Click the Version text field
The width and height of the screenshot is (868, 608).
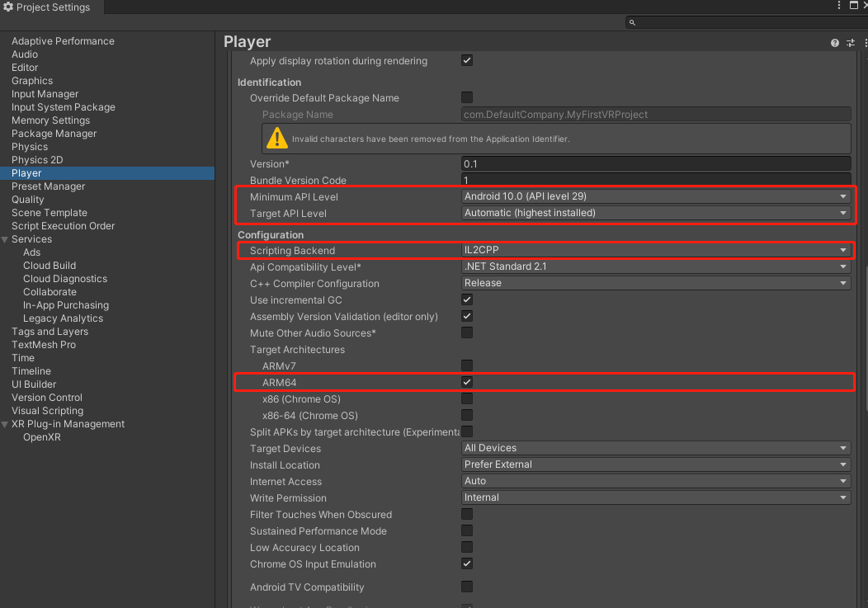[656, 163]
